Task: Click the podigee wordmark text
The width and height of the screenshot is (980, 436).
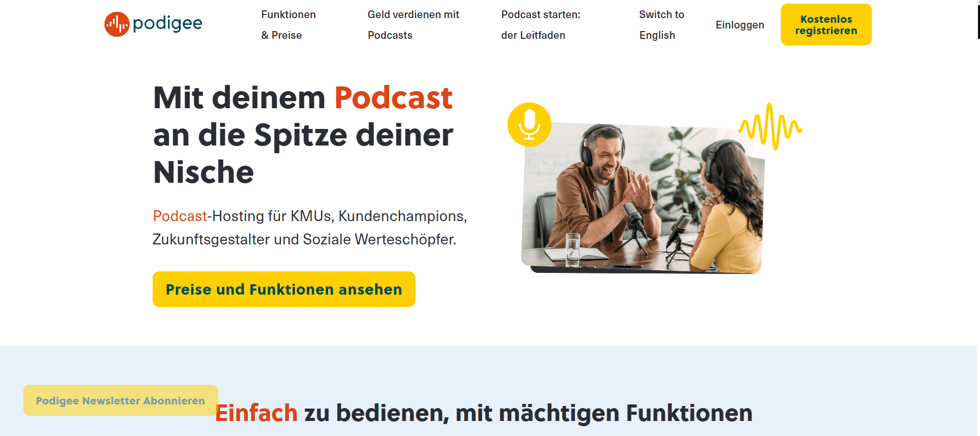Action: [x=167, y=24]
